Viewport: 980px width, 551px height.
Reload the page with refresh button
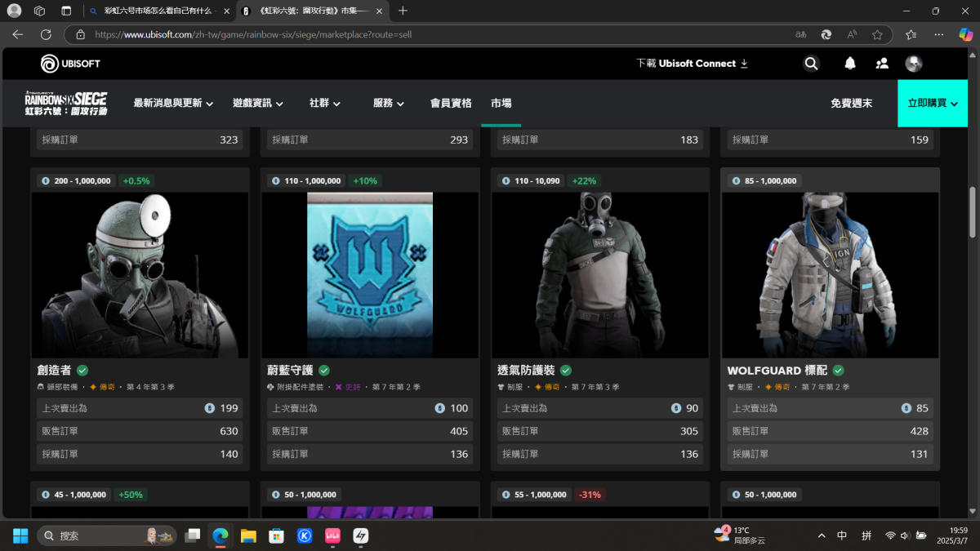46,35
